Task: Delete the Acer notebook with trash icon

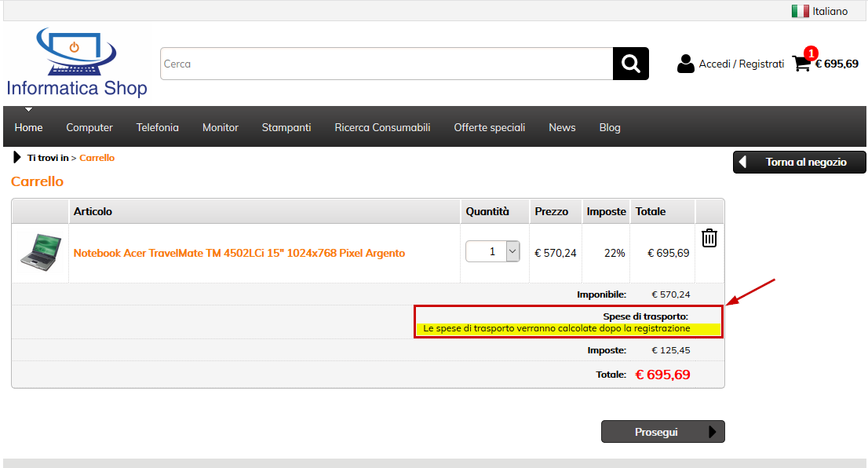Action: pyautogui.click(x=709, y=238)
